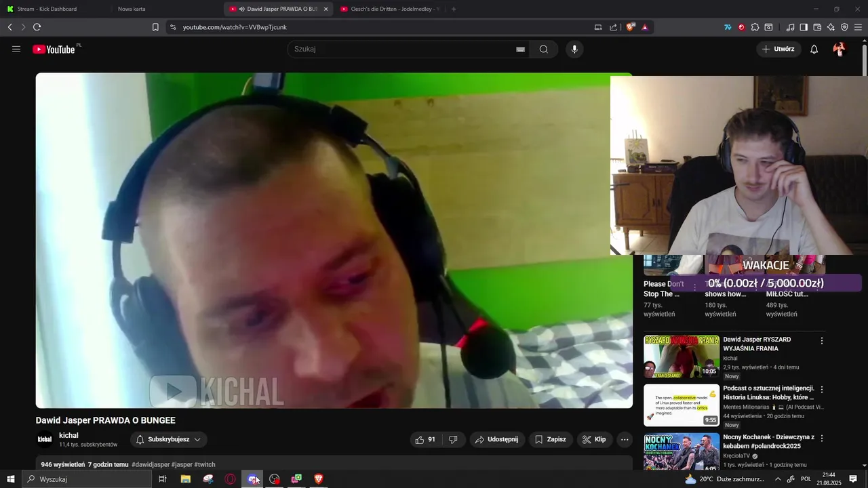The height and width of the screenshot is (488, 868).
Task: Open the red recording extension icon
Action: [x=741, y=27]
